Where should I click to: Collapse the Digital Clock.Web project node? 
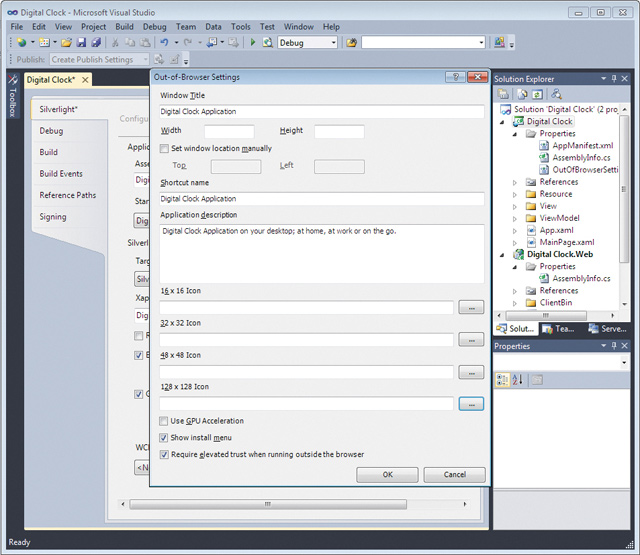click(x=502, y=255)
